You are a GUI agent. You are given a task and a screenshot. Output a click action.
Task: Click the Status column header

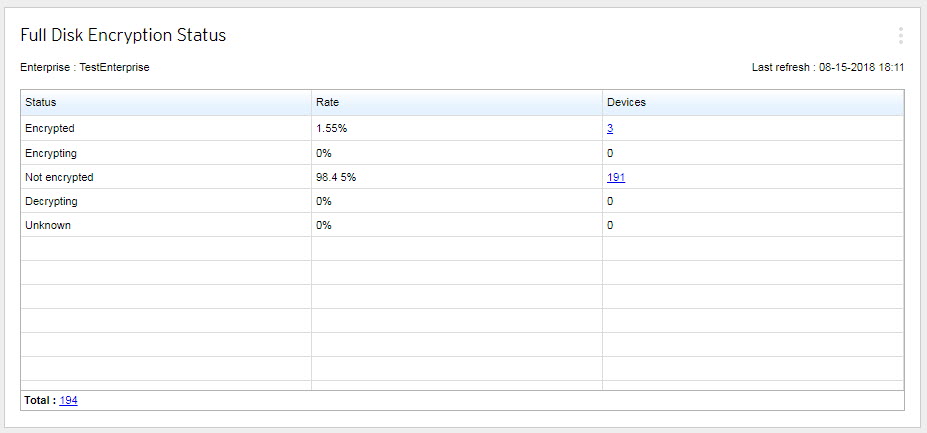pos(41,102)
